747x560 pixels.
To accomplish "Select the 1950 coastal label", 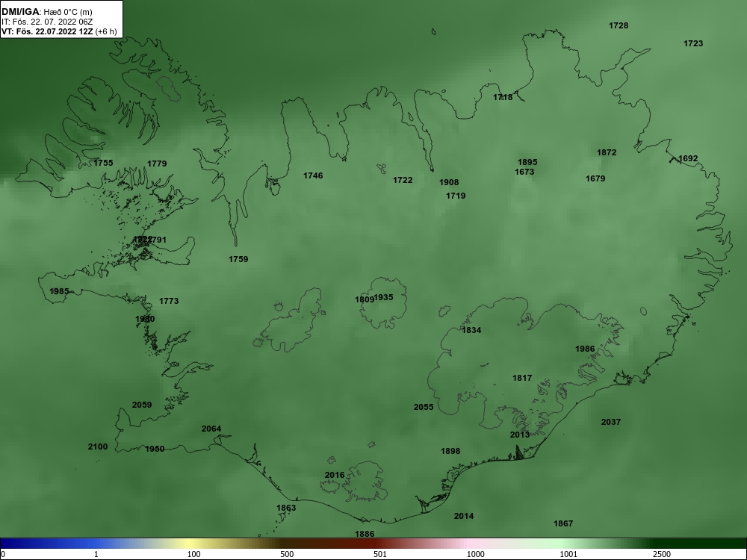I will click(x=155, y=449).
